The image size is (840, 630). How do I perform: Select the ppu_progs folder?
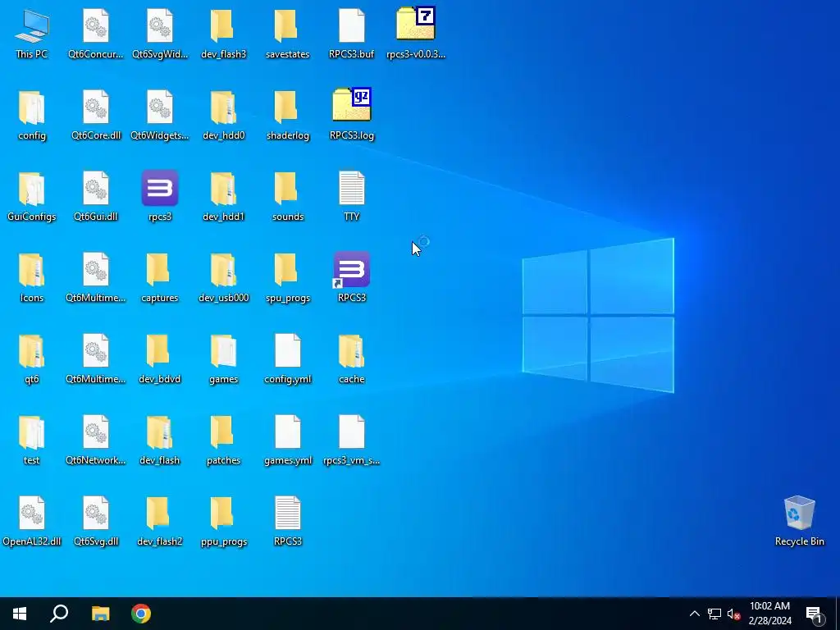point(223,521)
